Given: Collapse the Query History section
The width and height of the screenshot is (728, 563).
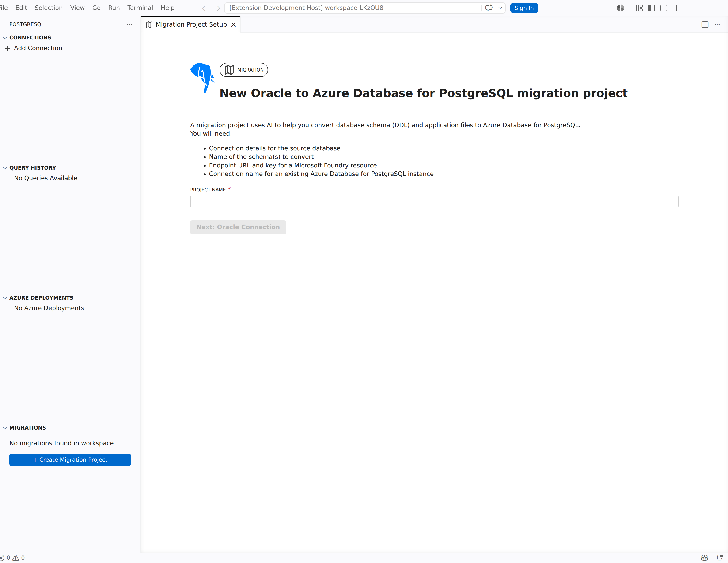Looking at the screenshot, I should 5,168.
